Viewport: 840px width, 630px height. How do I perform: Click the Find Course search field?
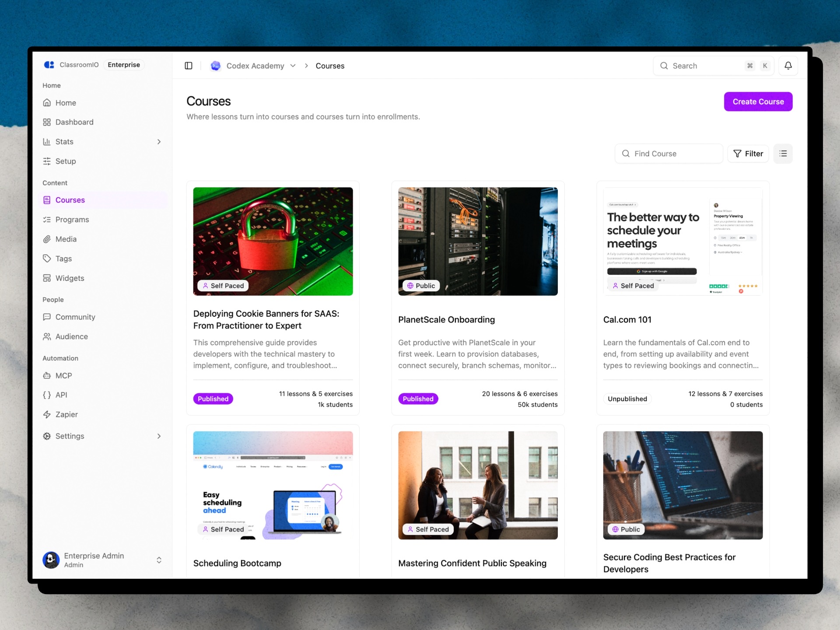pos(668,154)
